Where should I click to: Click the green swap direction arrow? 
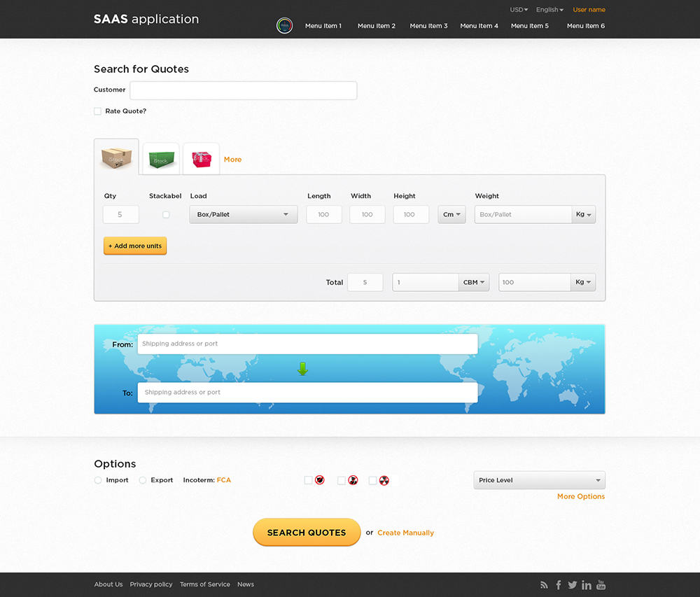[x=302, y=369]
